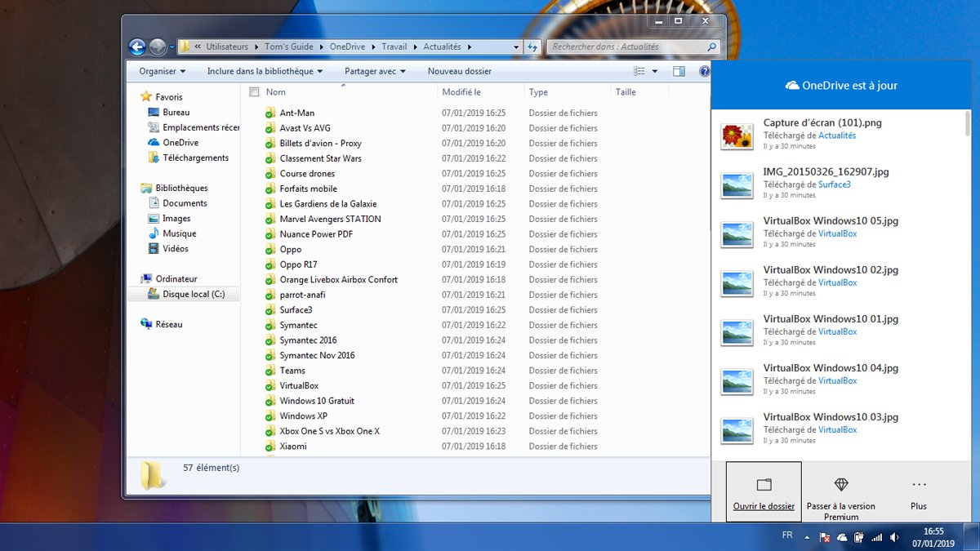Click the Action Center flag tray icon
980x551 pixels.
click(x=825, y=537)
